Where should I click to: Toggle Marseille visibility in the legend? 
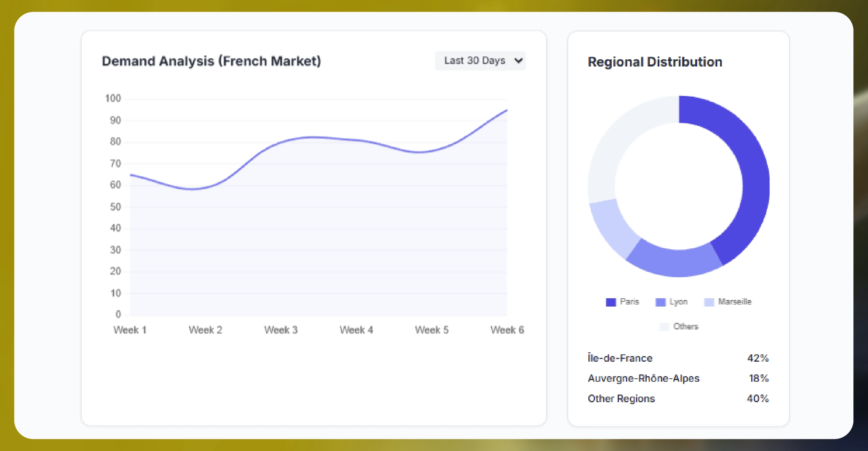(735, 301)
